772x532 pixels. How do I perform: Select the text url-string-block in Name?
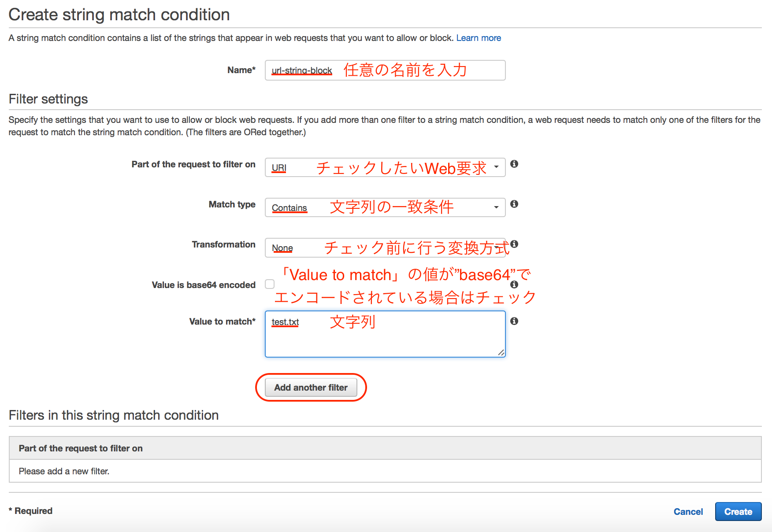click(301, 70)
